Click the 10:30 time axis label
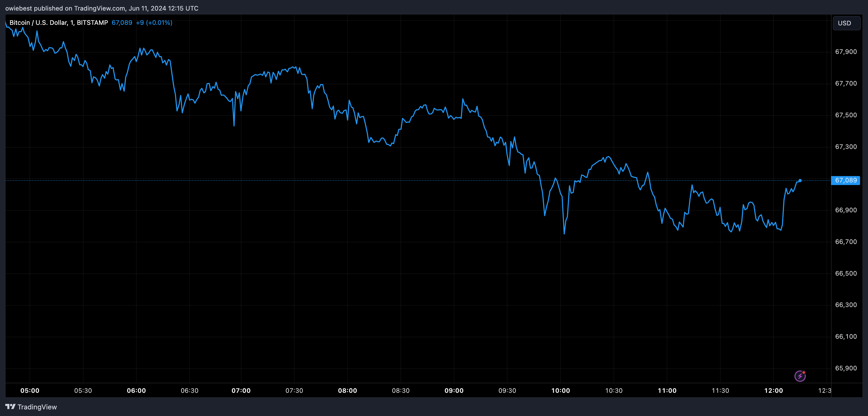This screenshot has height=416, width=868. click(614, 390)
